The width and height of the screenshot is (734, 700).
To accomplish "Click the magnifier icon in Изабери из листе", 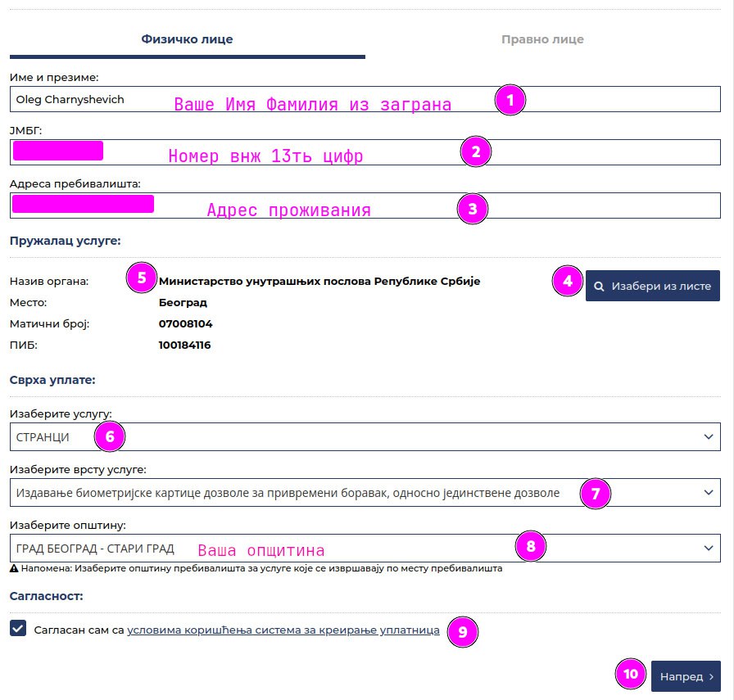I will pyautogui.click(x=600, y=287).
